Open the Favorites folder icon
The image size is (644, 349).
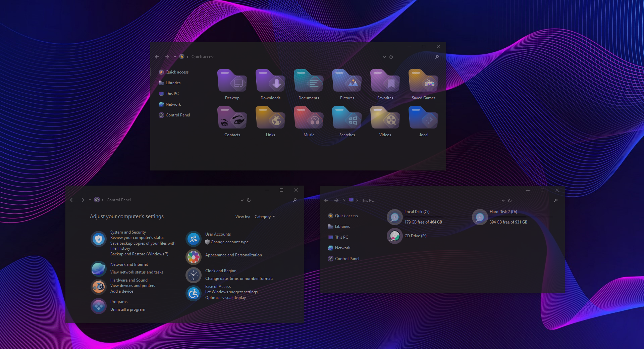click(x=385, y=81)
